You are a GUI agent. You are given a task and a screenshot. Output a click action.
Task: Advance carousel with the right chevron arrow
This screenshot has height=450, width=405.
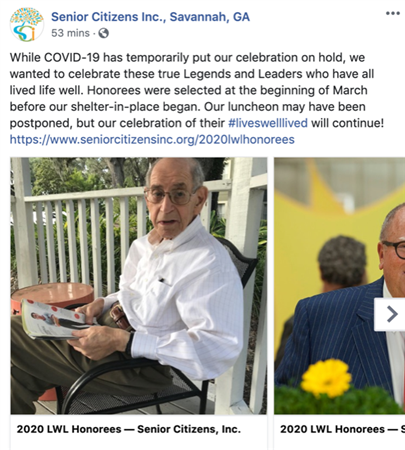[392, 314]
